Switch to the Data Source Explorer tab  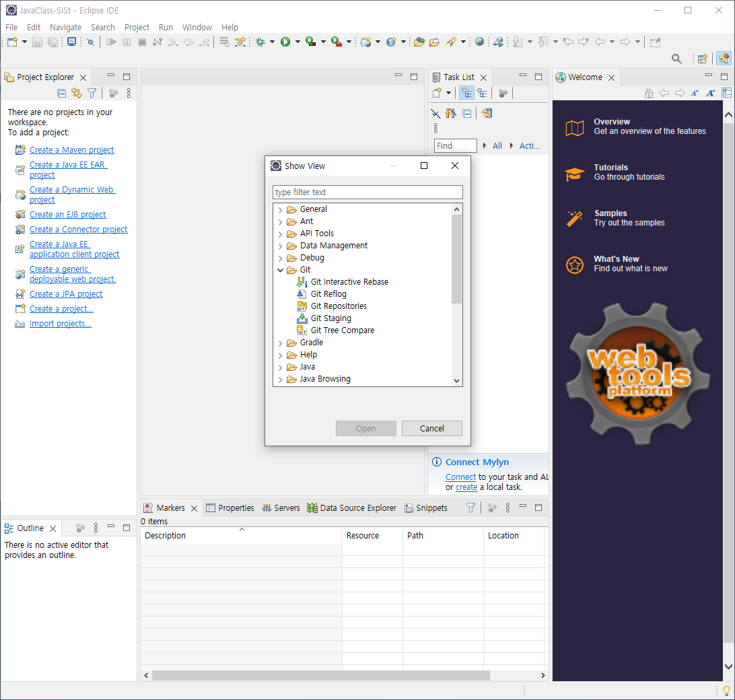[x=351, y=508]
